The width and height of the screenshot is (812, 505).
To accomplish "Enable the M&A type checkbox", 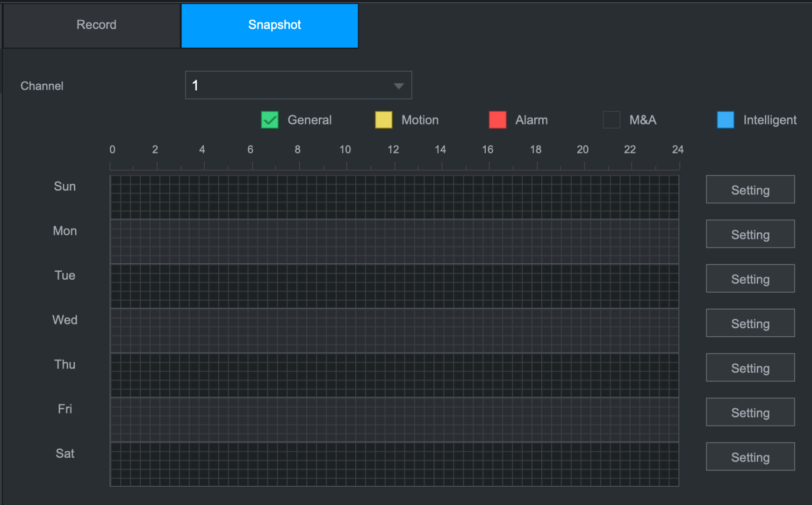I will click(611, 120).
